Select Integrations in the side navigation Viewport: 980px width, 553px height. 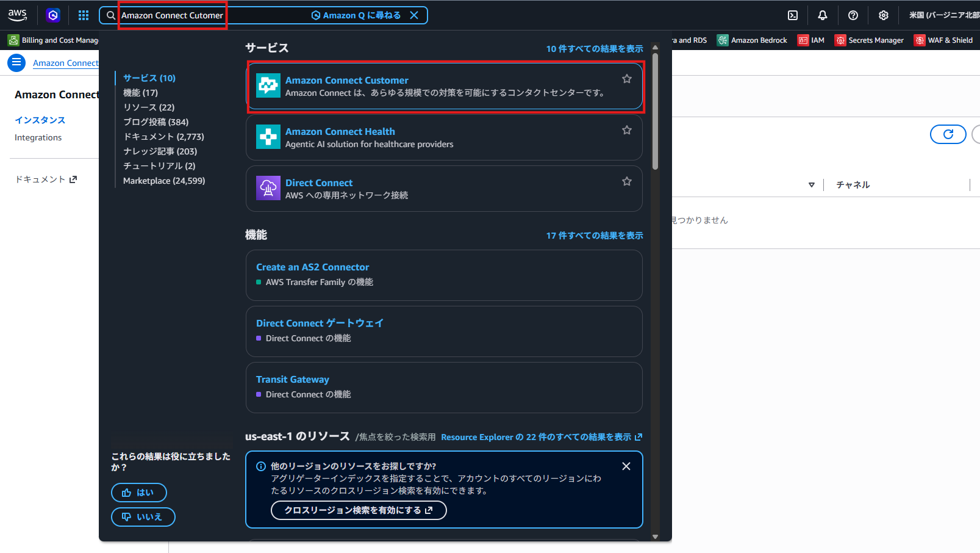pyautogui.click(x=38, y=137)
